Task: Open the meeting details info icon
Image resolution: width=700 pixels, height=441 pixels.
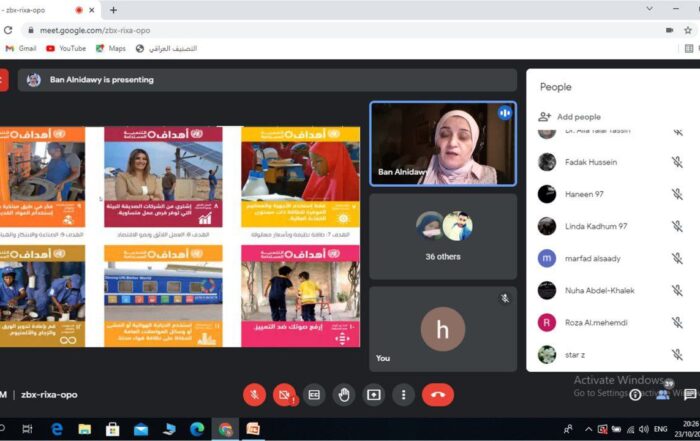Action: (635, 394)
